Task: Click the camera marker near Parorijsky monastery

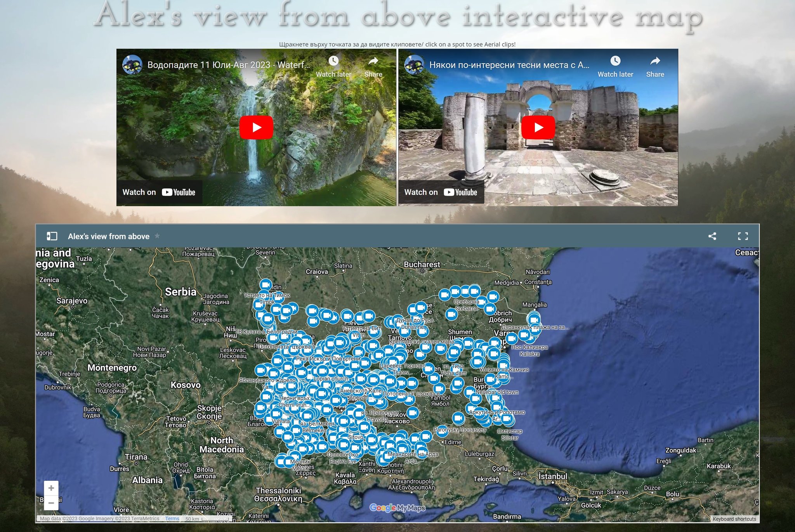Action: point(458,418)
